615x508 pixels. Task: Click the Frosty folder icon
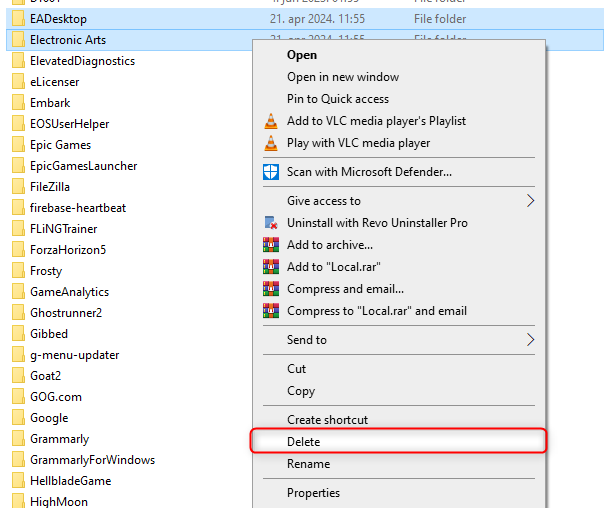18,270
